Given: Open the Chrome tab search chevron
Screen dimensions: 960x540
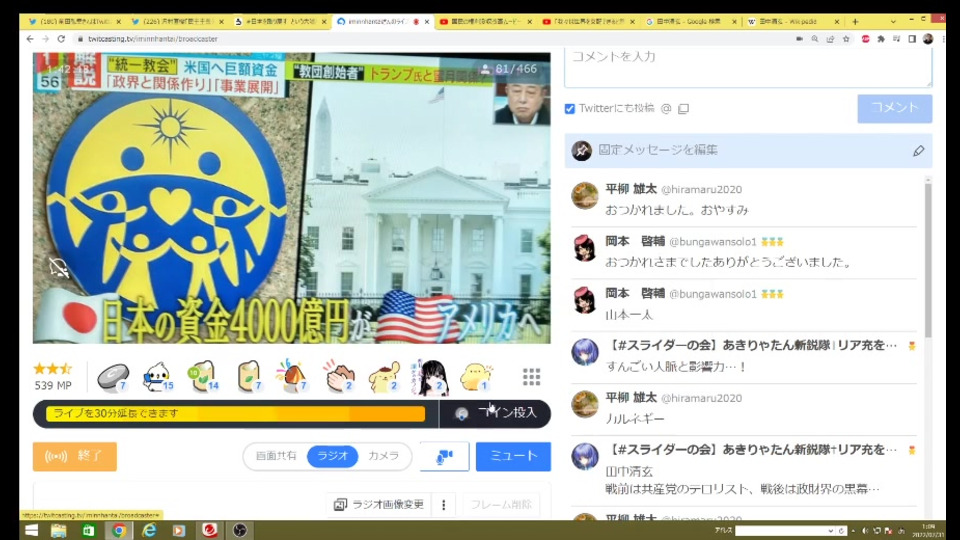Looking at the screenshot, I should point(893,21).
